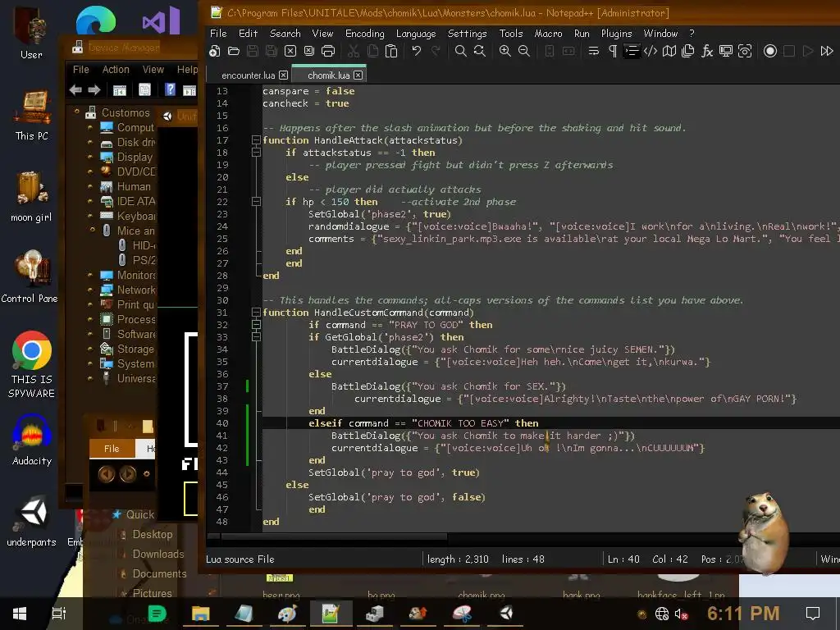Toggle indent guide display
This screenshot has height=630, width=840.
632,51
